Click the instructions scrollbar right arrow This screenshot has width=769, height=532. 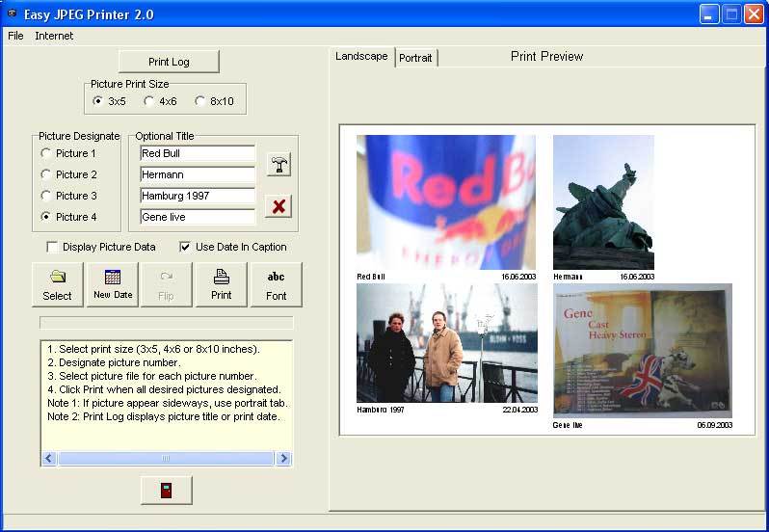pos(283,459)
